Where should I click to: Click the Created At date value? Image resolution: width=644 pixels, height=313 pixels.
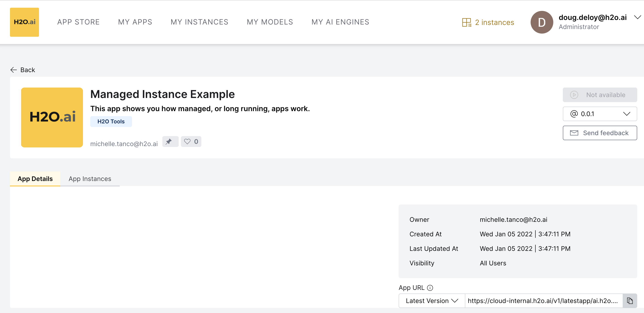tap(525, 234)
